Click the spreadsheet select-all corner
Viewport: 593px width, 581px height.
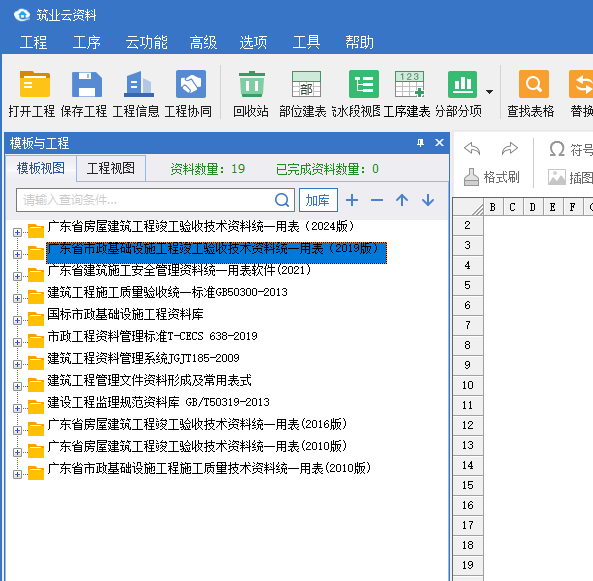click(x=468, y=207)
